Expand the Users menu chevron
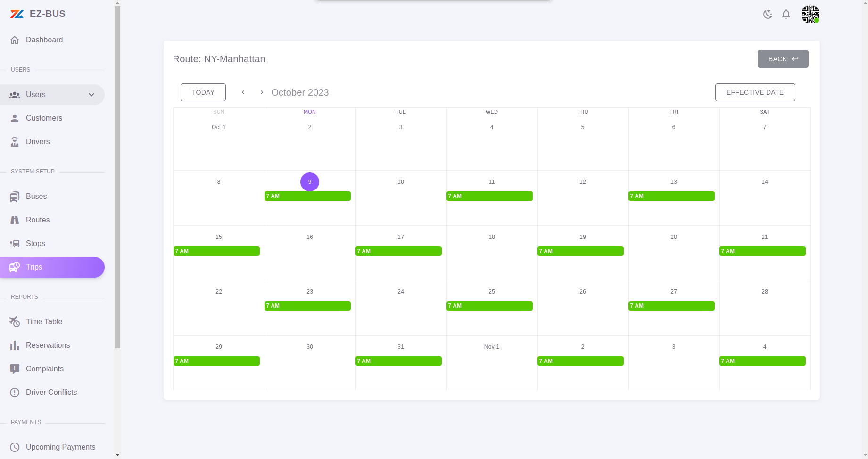 click(91, 94)
